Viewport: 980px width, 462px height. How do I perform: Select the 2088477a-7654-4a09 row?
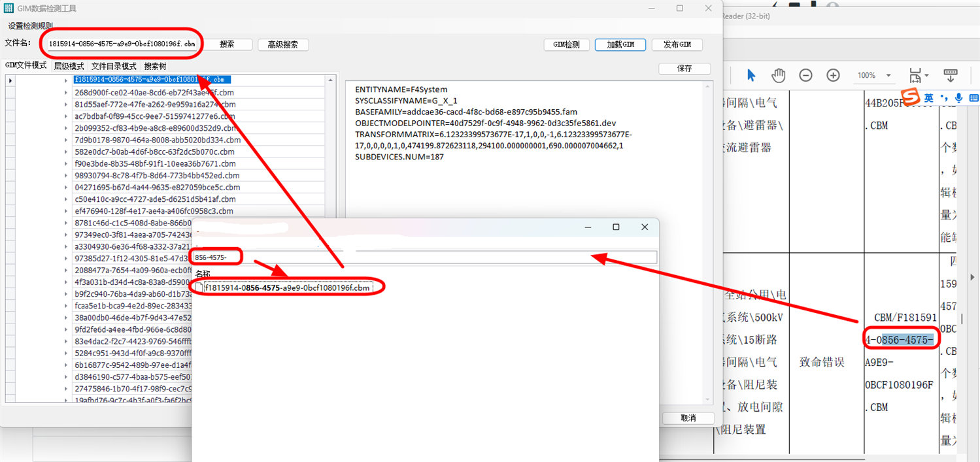click(x=133, y=270)
